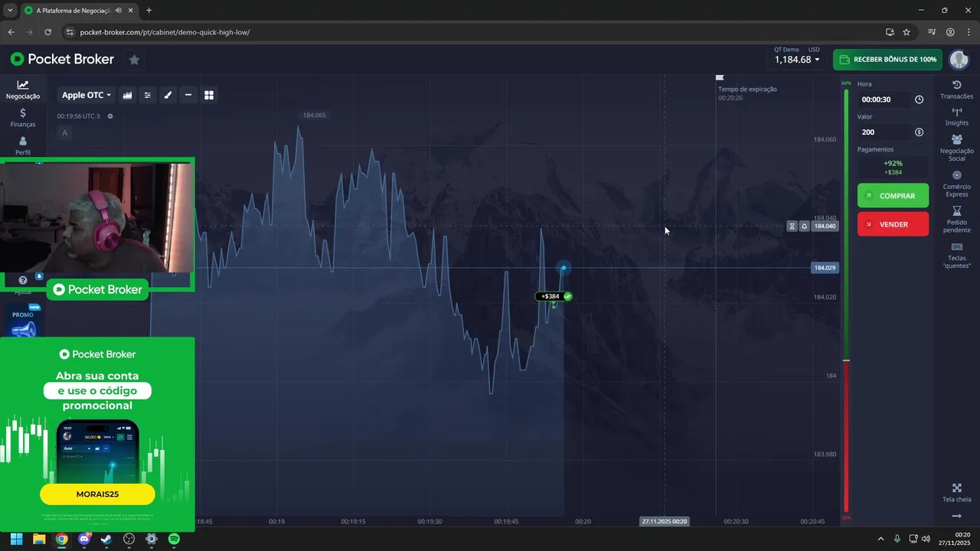Screen dimensions: 980x551
Task: Expand the QT Demo 1,184.68 balance dropdown
Action: tap(796, 59)
